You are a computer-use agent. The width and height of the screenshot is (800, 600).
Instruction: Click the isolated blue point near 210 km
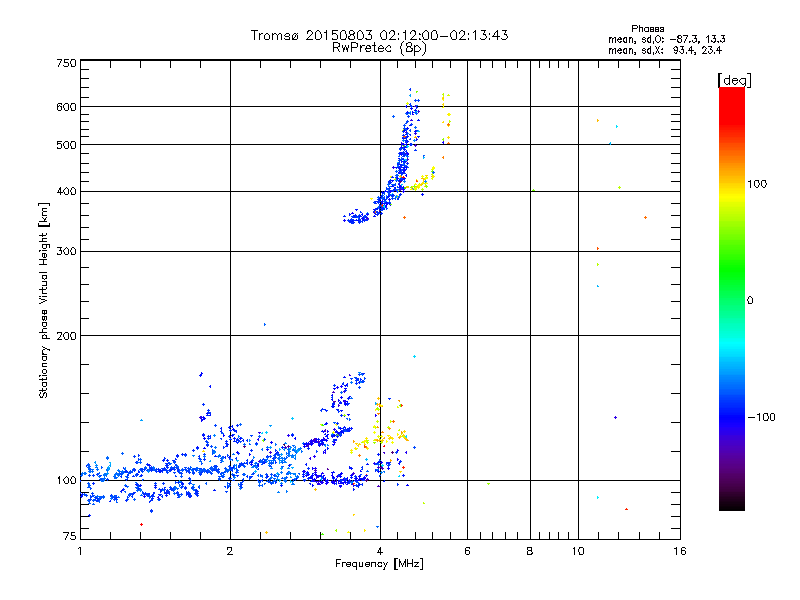point(264,324)
